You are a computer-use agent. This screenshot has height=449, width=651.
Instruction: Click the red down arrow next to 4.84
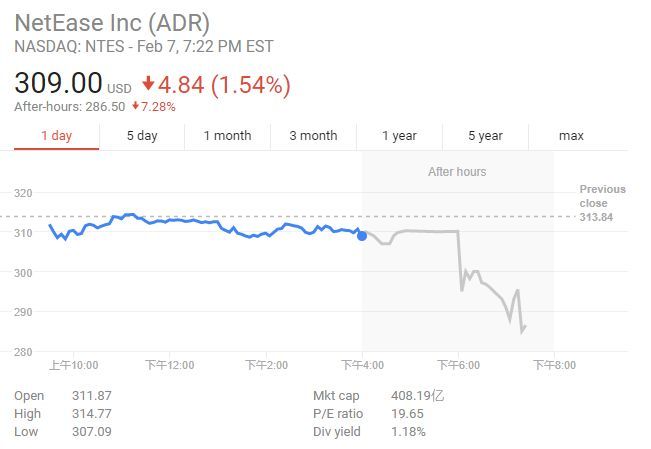(x=148, y=85)
